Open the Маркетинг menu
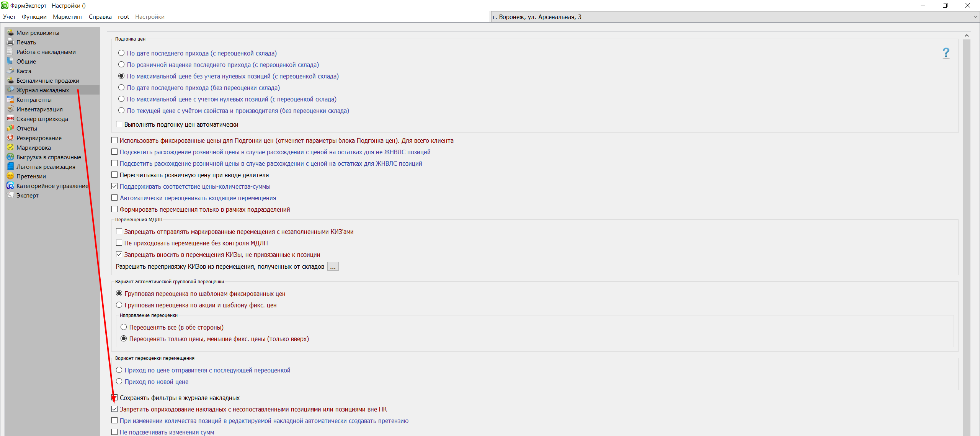 [68, 17]
